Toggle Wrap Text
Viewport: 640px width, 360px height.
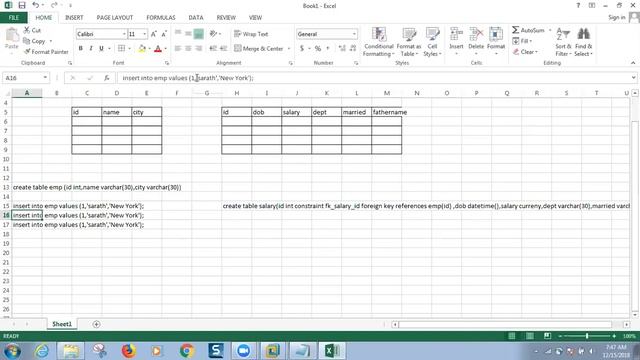(251, 34)
